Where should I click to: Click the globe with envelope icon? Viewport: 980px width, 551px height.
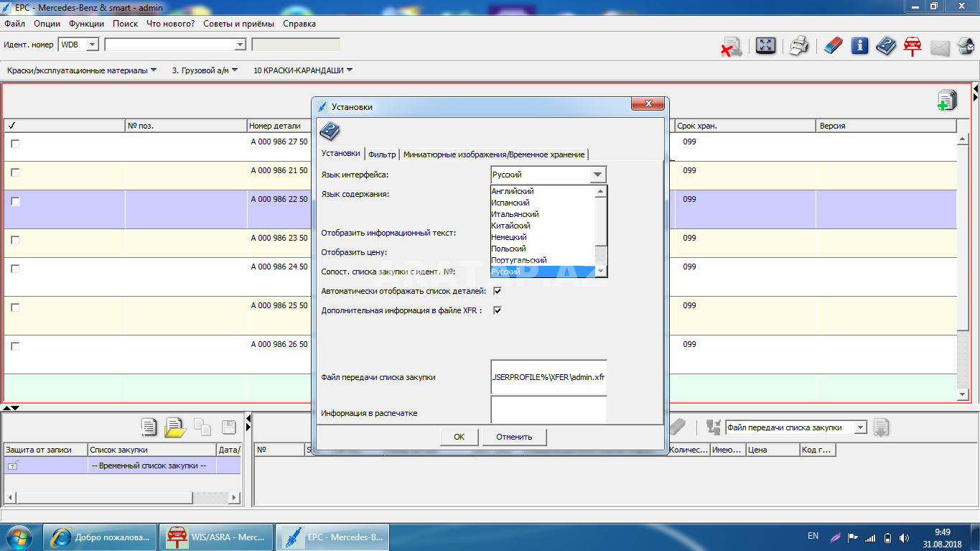point(965,47)
